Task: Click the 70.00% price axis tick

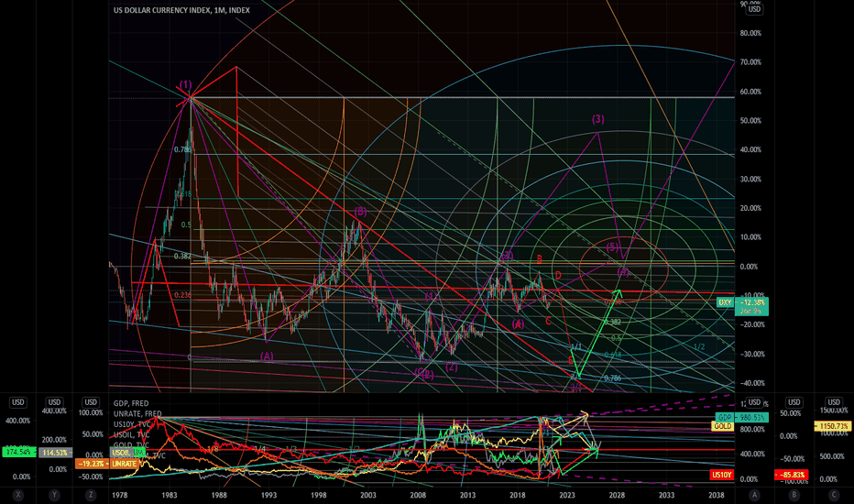Action: 750,62
